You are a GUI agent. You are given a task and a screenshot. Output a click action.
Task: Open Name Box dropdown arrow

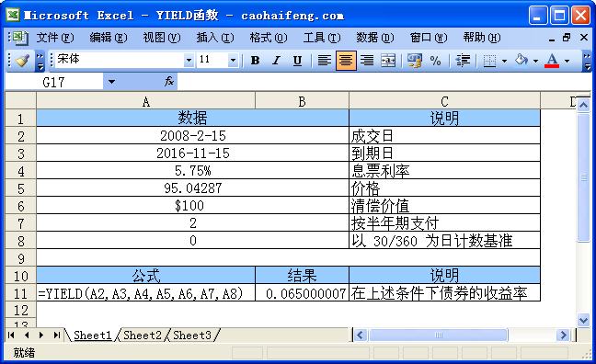coord(111,82)
